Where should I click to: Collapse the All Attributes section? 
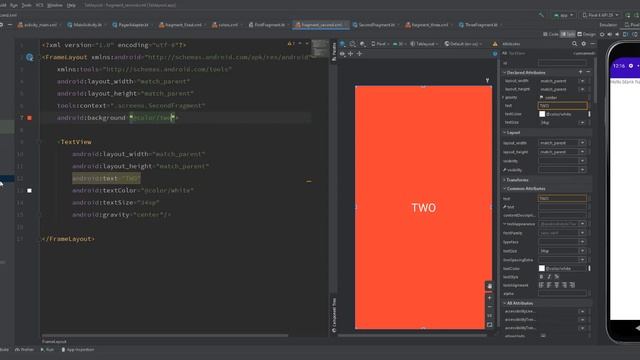point(504,303)
